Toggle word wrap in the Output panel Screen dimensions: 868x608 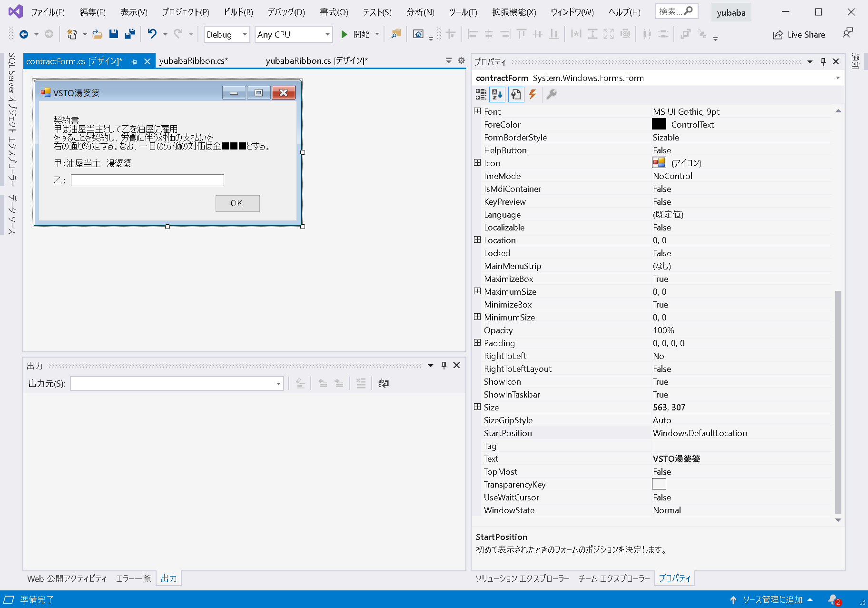point(384,383)
